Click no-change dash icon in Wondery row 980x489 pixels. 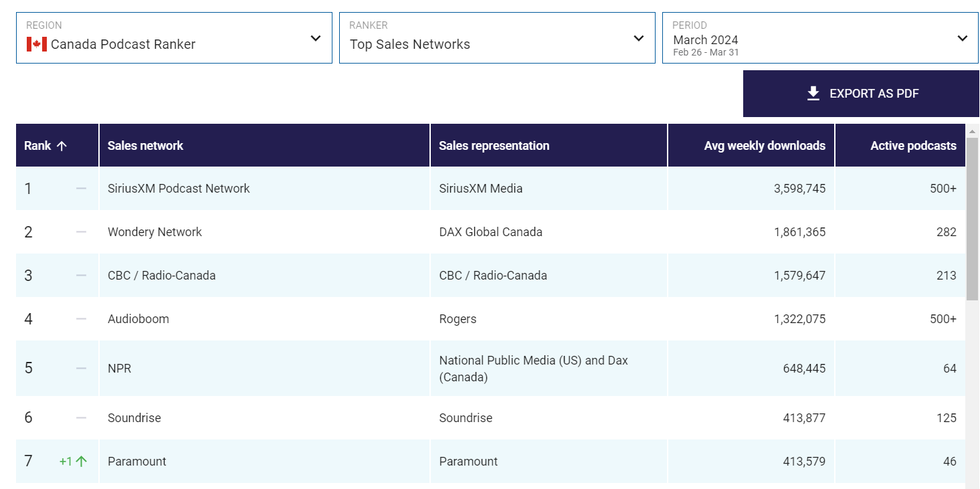tap(81, 232)
